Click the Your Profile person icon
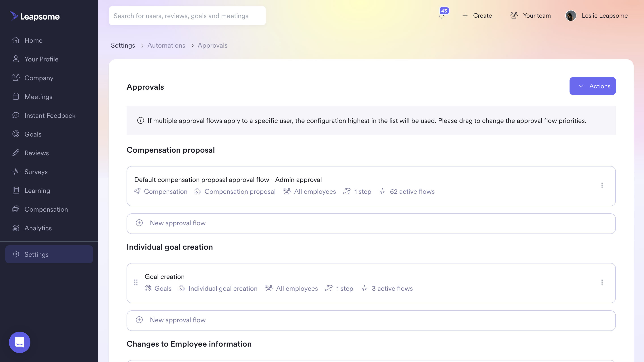 pyautogui.click(x=16, y=59)
